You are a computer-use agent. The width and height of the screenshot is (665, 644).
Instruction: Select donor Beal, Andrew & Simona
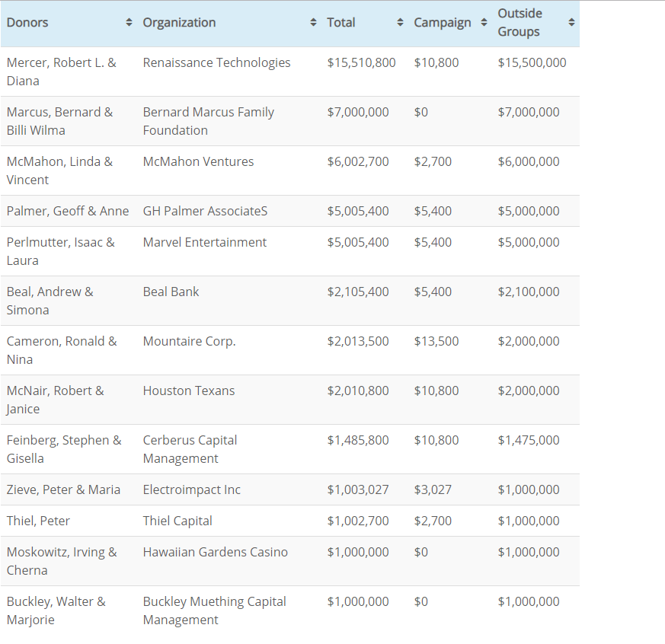[x=50, y=301]
